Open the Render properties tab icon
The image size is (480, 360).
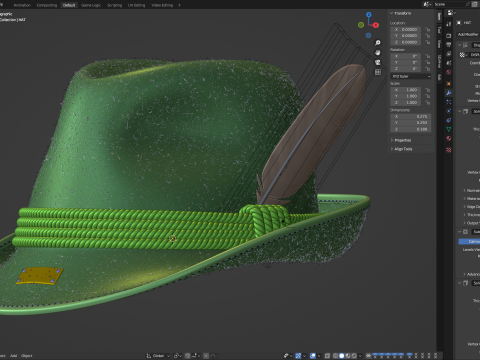coord(449,35)
